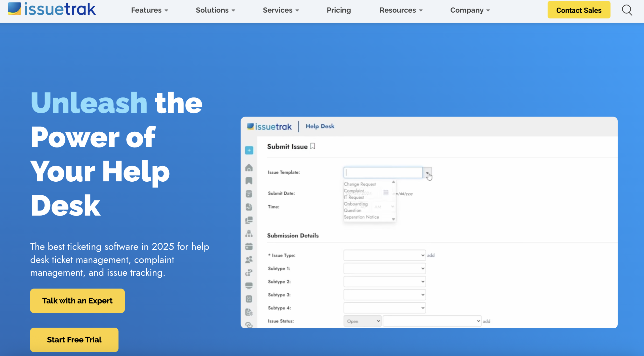Screen dimensions: 644x356
Task: Select Complaint from the template list
Action: click(x=353, y=191)
